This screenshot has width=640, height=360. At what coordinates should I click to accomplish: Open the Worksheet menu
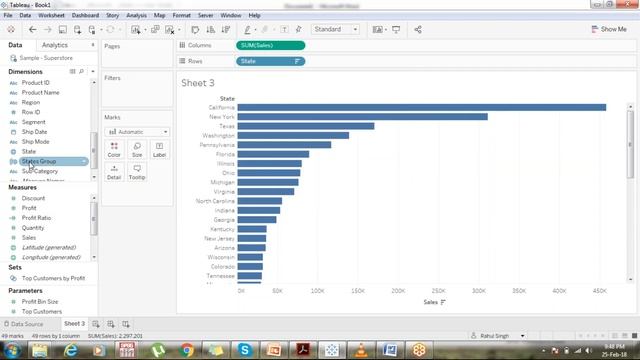(51, 16)
